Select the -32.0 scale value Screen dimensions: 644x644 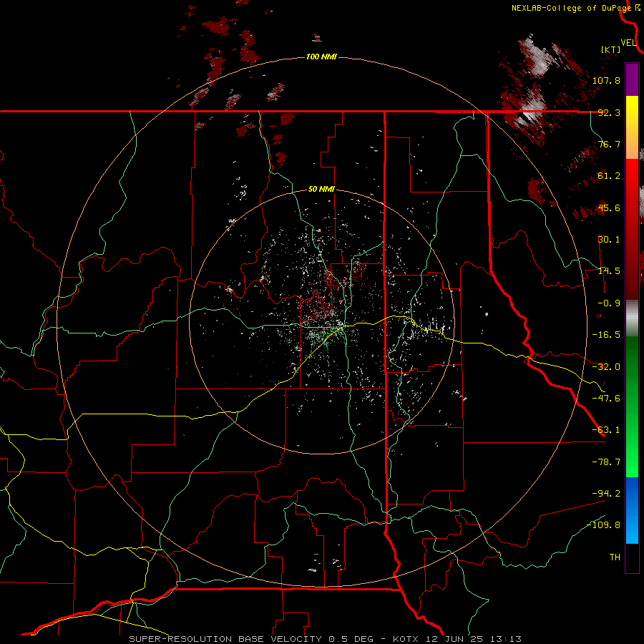pyautogui.click(x=606, y=367)
